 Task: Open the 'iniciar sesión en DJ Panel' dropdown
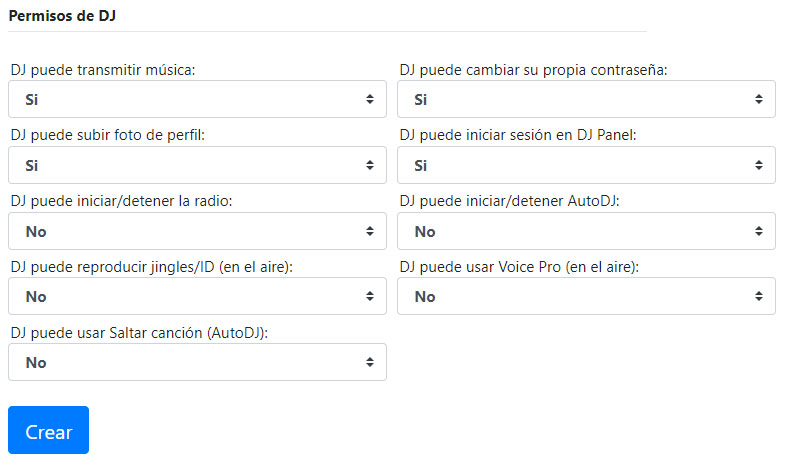(x=586, y=166)
